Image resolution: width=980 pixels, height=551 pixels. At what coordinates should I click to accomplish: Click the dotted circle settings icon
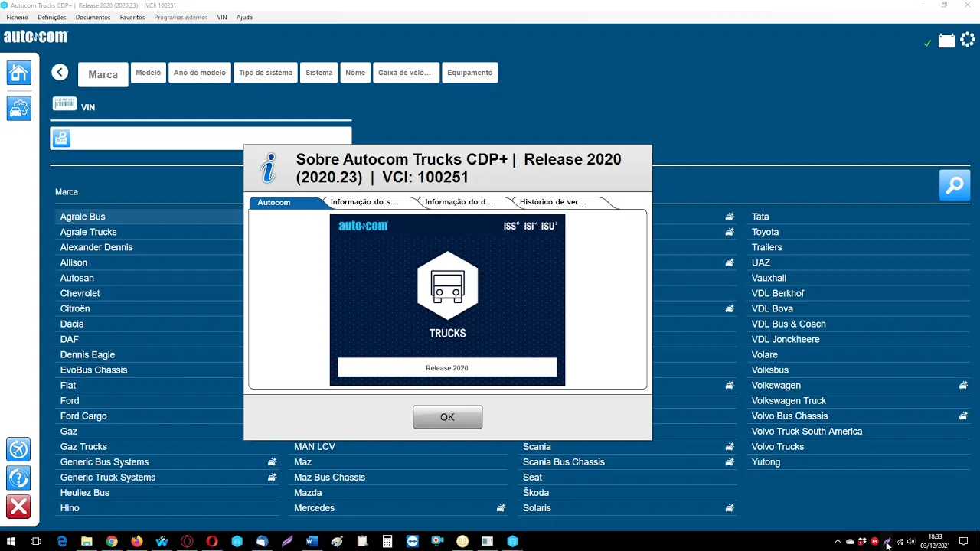click(968, 41)
